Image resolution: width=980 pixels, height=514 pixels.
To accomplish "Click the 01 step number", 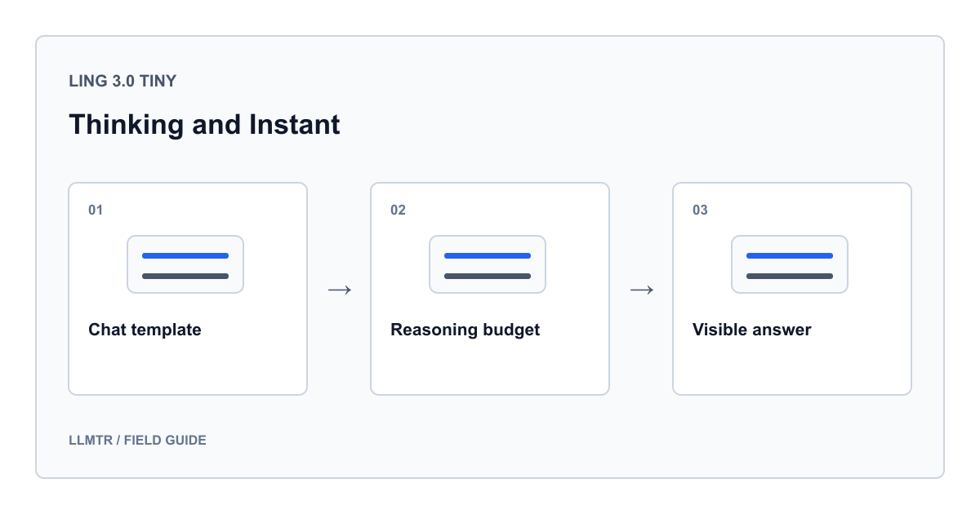I will click(96, 210).
